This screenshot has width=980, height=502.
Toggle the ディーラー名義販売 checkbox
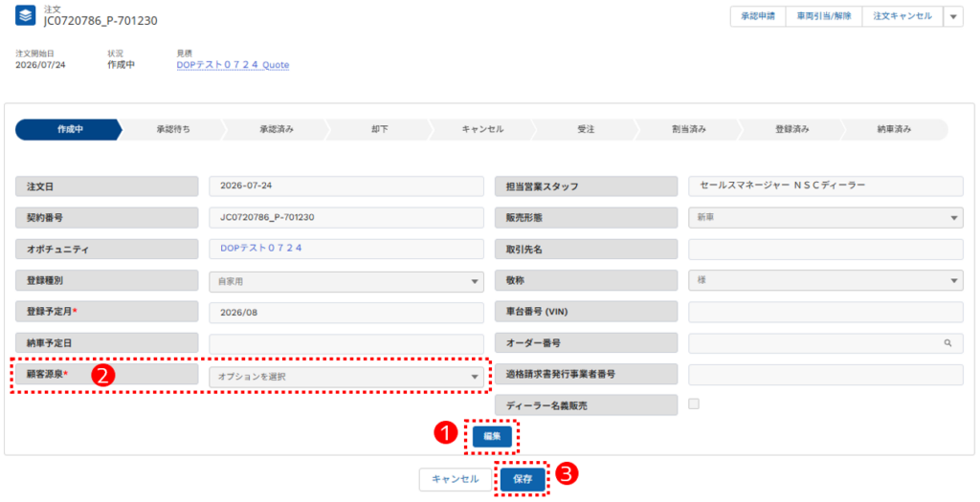click(694, 404)
